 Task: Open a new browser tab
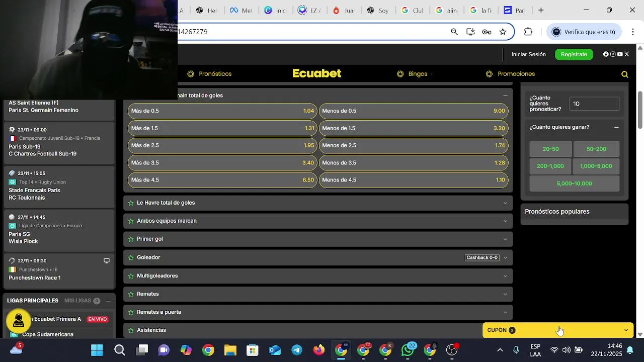[541, 10]
